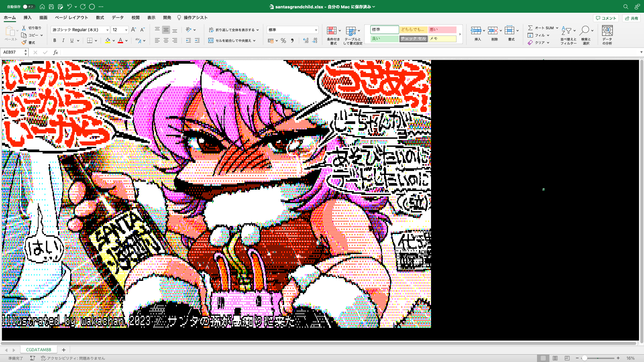
Task: Apply percent style format
Action: tap(283, 41)
